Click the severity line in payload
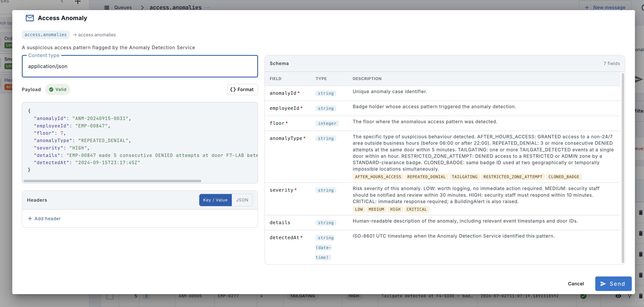This screenshot has width=644, height=307. (62, 148)
